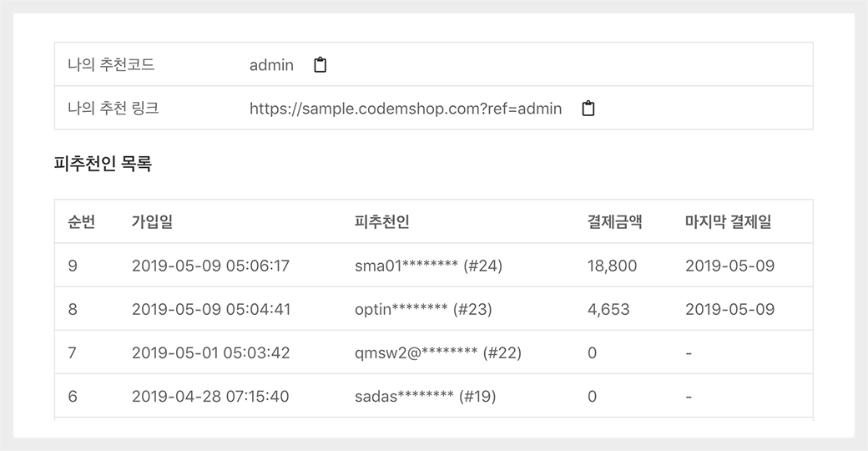868x451 pixels.
Task: Select the admin referral code text
Action: [x=271, y=64]
